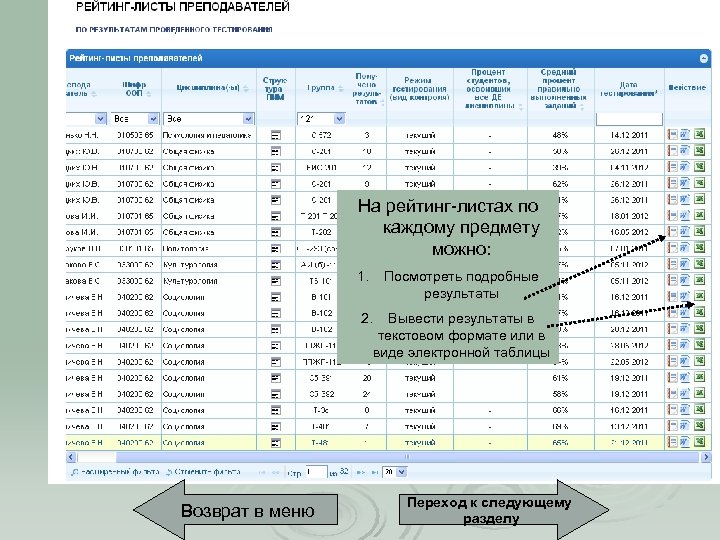Export the 61% row to Word
The height and width of the screenshot is (540, 720).
(x=685, y=377)
